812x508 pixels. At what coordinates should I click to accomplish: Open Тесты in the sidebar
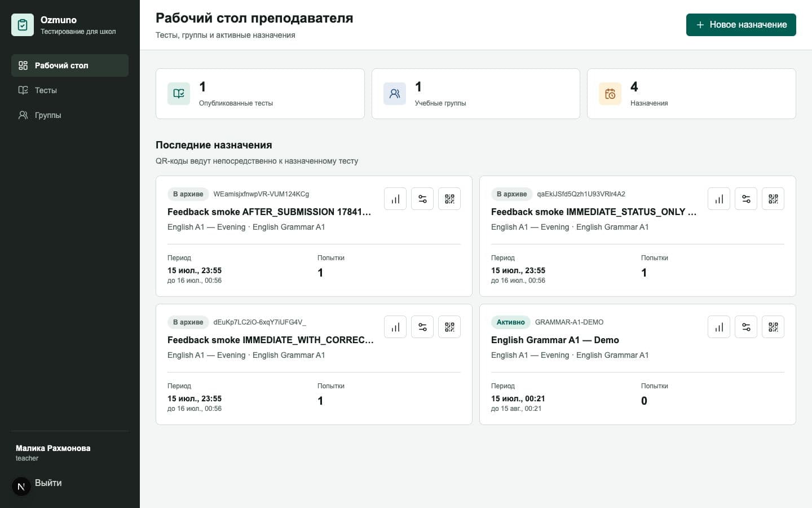[70, 90]
